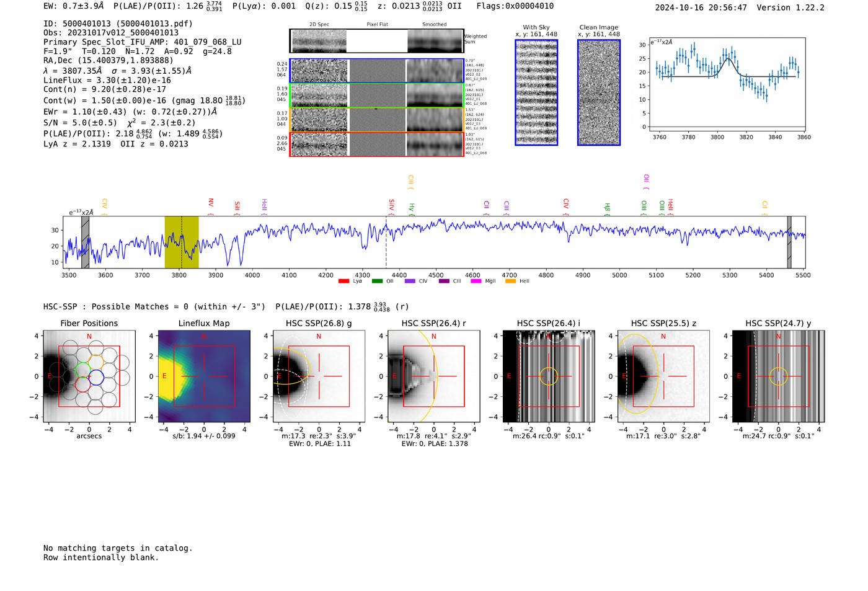This screenshot has height=591, width=868.
Task: Select the orange-bordered fiber 2D spectrum row
Action: tap(376, 120)
